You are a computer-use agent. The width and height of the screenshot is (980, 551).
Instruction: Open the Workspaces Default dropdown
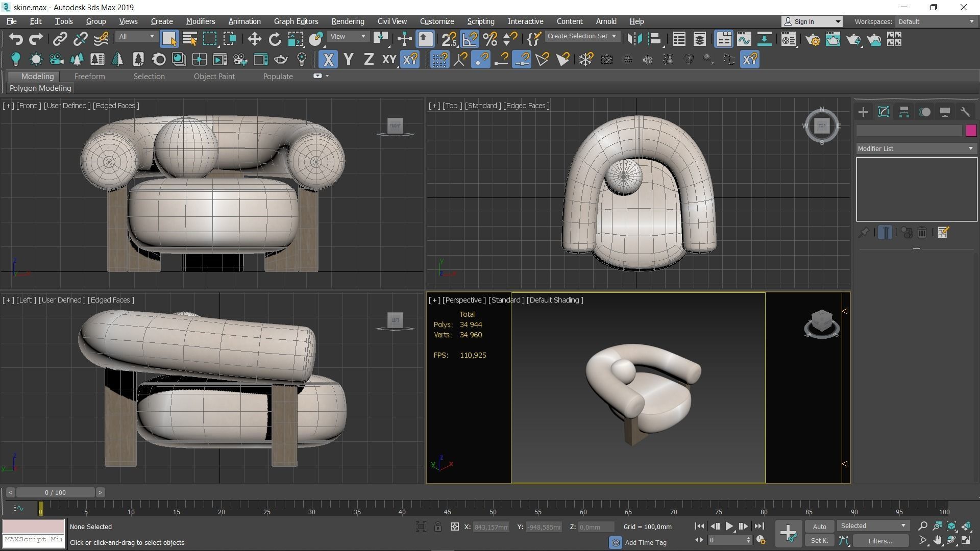click(x=936, y=21)
